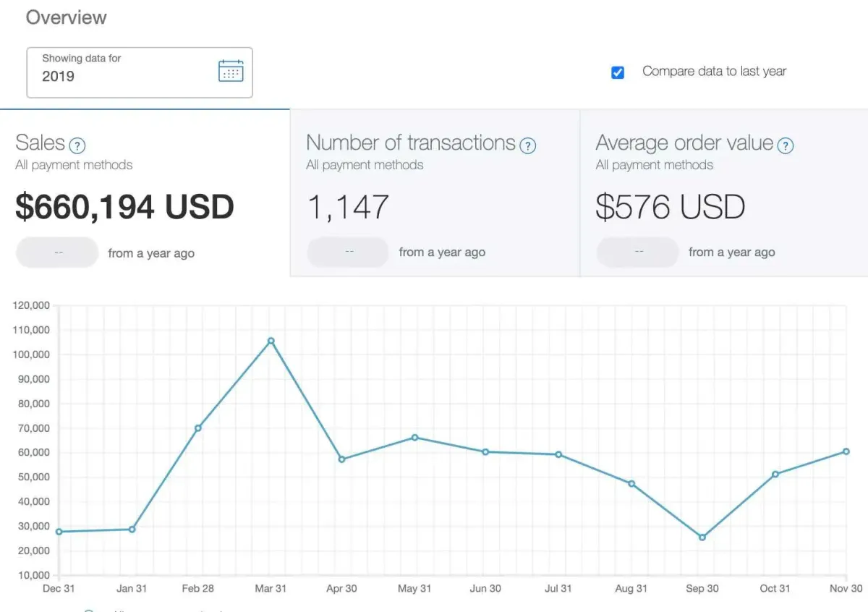This screenshot has width=868, height=612.
Task: Click the Sep 30 lowest data point
Action: 702,537
